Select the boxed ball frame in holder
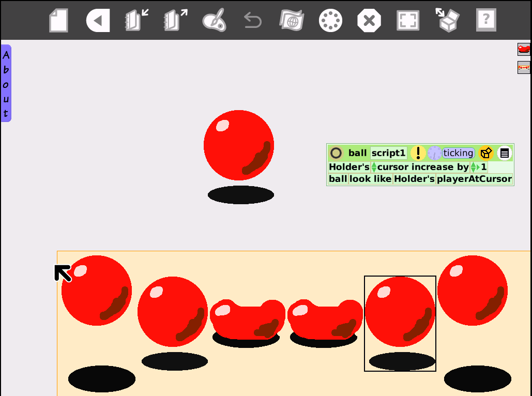532x396 pixels. (400, 323)
